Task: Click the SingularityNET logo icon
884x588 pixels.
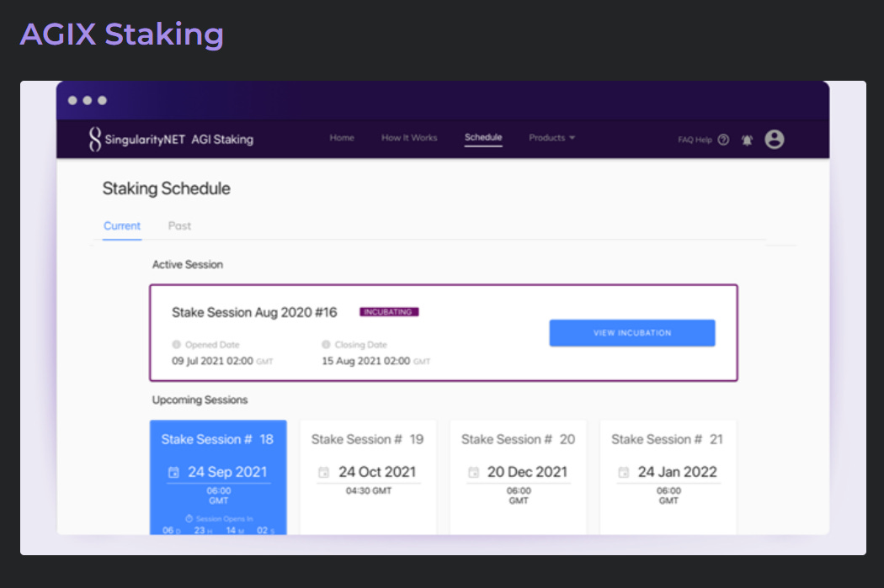Action: [94, 139]
